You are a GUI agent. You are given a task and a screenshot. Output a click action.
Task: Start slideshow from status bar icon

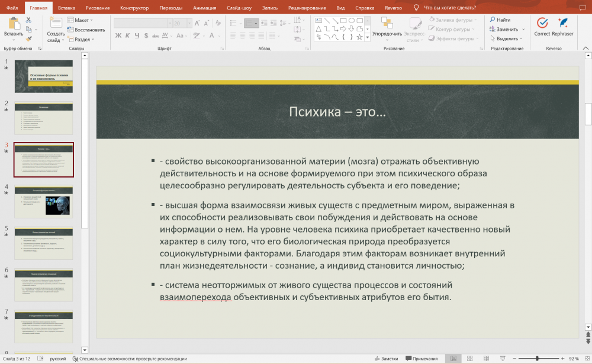click(x=501, y=359)
